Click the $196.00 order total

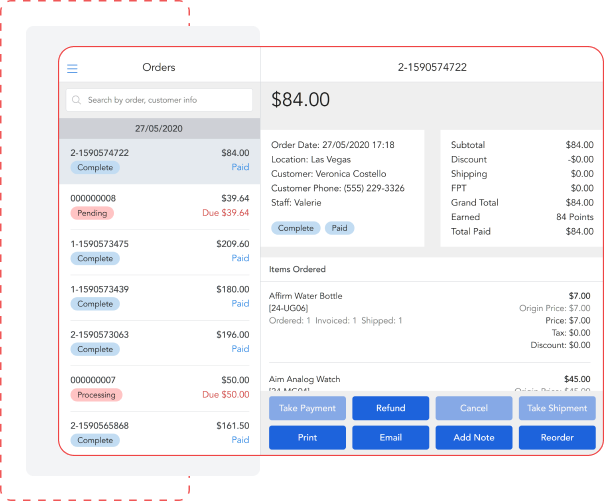pyautogui.click(x=233, y=335)
